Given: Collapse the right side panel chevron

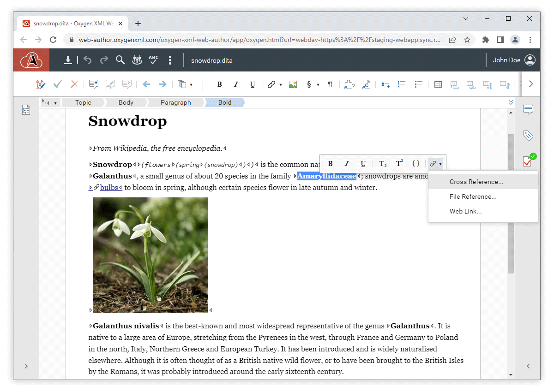Looking at the screenshot, I should pos(528,366).
